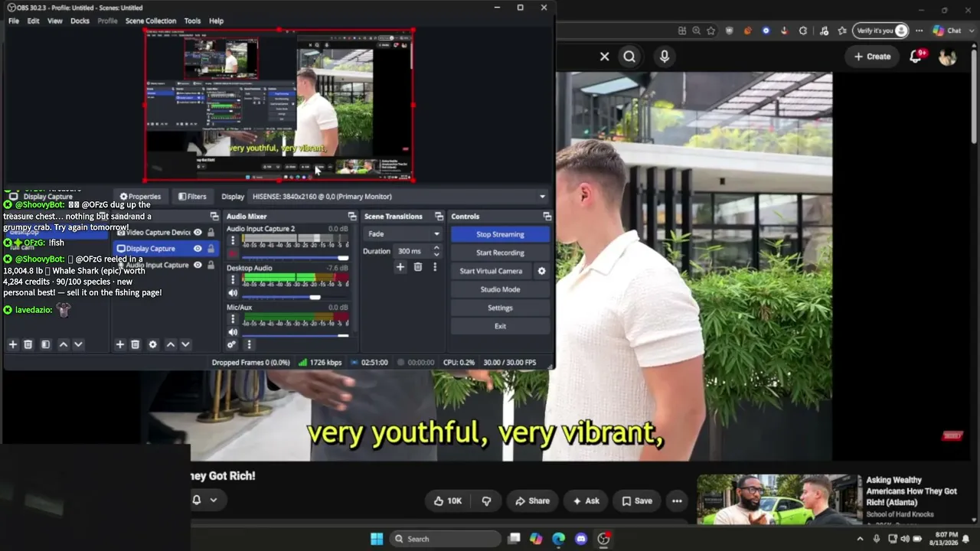The width and height of the screenshot is (980, 551).
Task: Open Audio Input Capture 2 options menu
Action: [233, 240]
